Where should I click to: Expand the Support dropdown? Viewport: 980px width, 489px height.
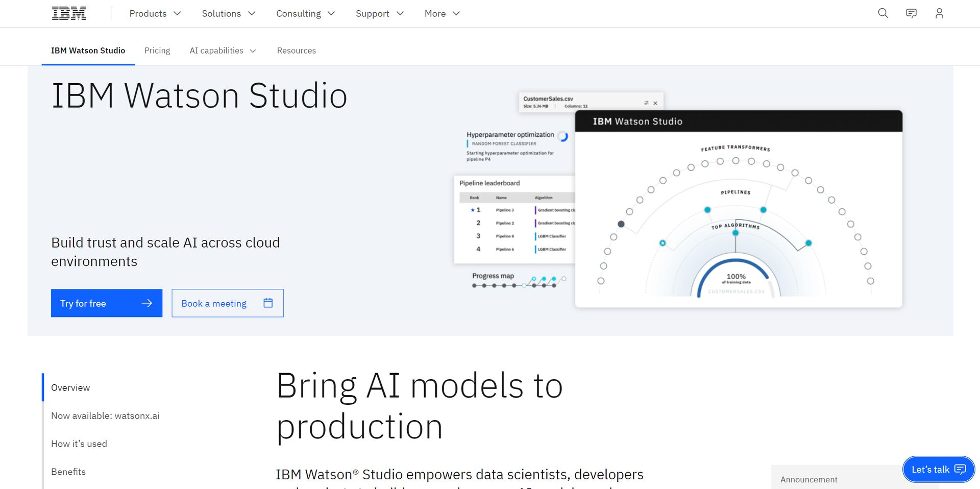(x=380, y=13)
